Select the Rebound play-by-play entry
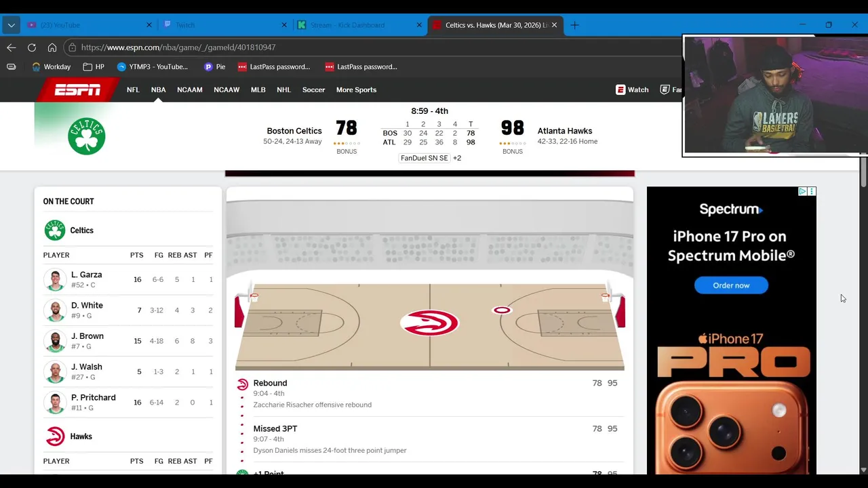 point(429,393)
